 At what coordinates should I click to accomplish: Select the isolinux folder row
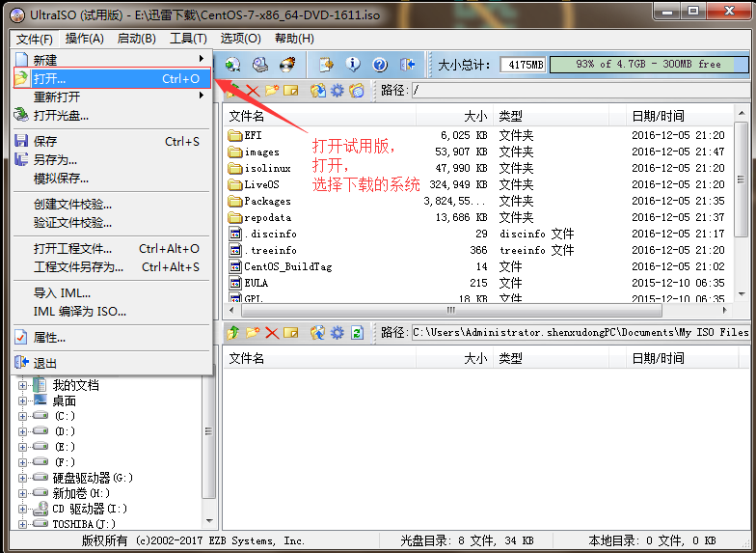[478, 168]
